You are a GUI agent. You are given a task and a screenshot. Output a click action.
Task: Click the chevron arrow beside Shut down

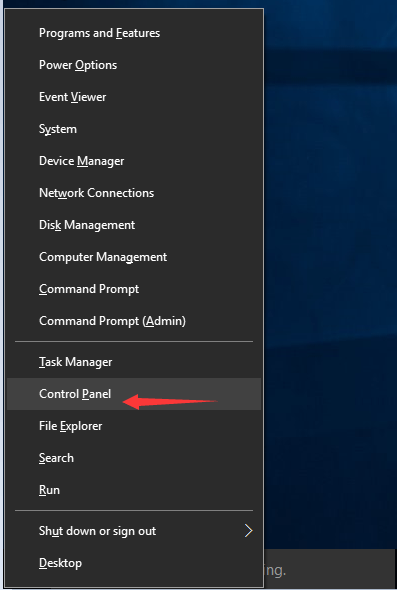coord(248,531)
